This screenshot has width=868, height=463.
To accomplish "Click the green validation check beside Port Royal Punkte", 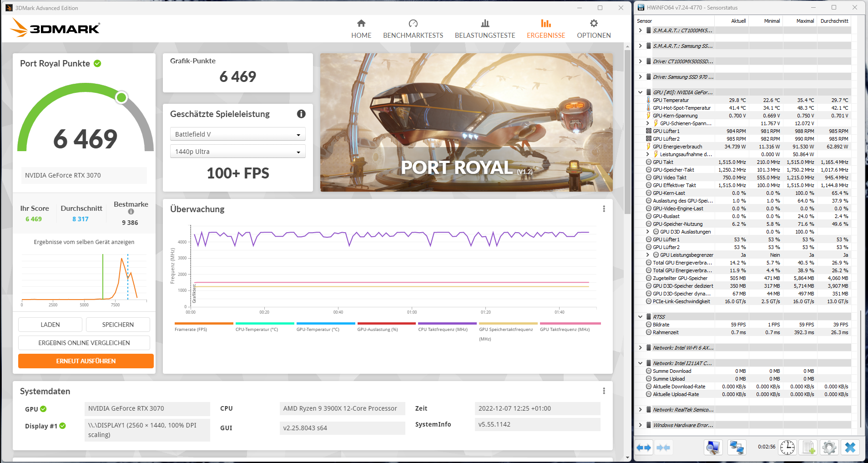I will tap(97, 63).
